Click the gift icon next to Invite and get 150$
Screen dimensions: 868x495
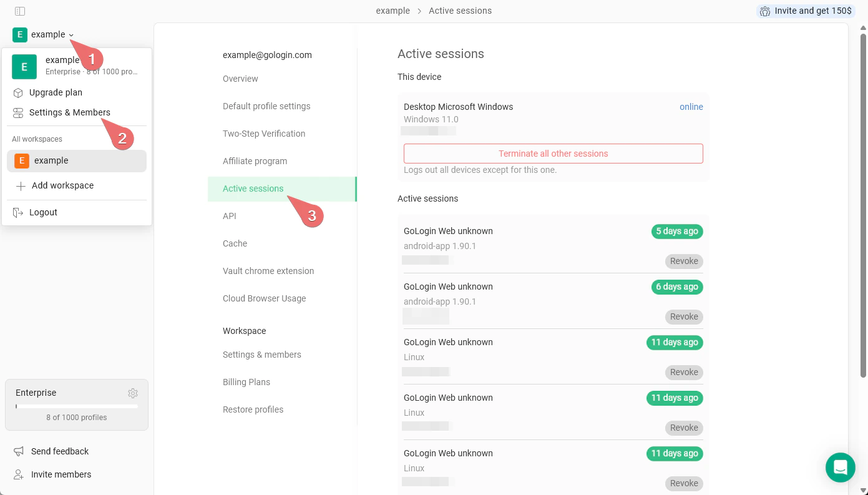pyautogui.click(x=765, y=11)
